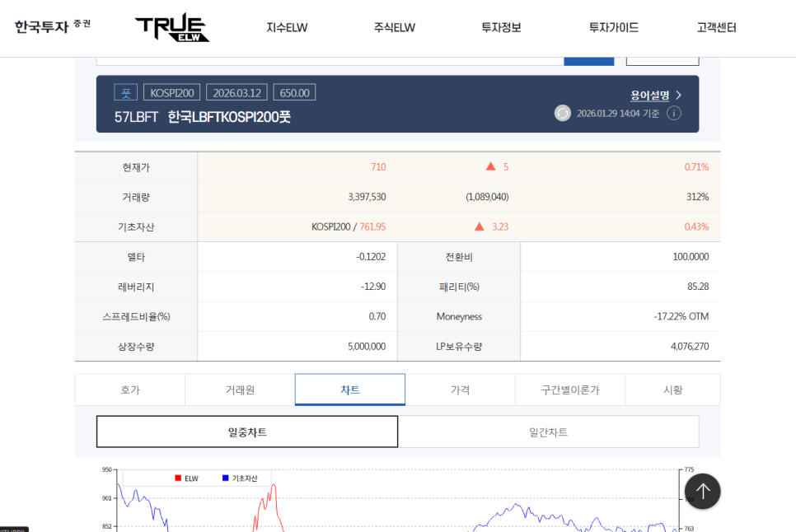Click the white outlined button near search
Image resolution: width=796 pixels, height=532 pixels.
pos(663,61)
